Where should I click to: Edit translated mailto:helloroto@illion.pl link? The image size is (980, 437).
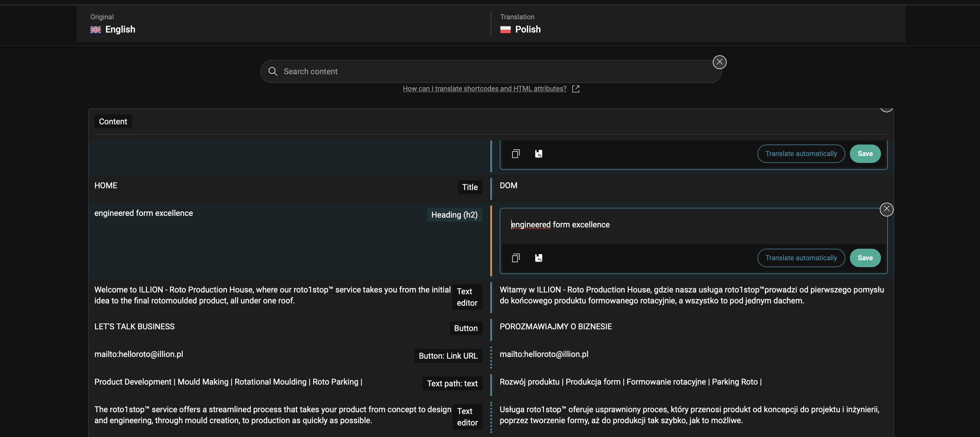click(544, 354)
